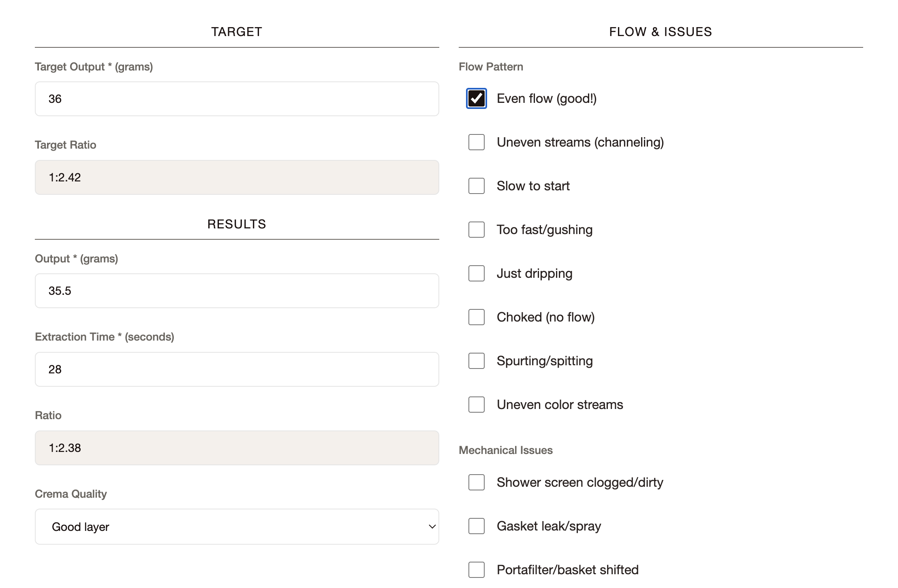Focus the Output grams input field
The height and width of the screenshot is (588, 898).
coord(237,291)
